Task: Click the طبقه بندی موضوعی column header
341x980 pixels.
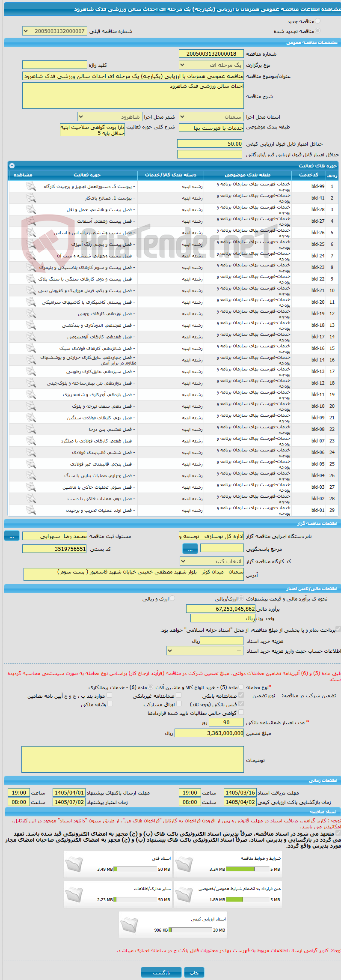Action: (248, 175)
